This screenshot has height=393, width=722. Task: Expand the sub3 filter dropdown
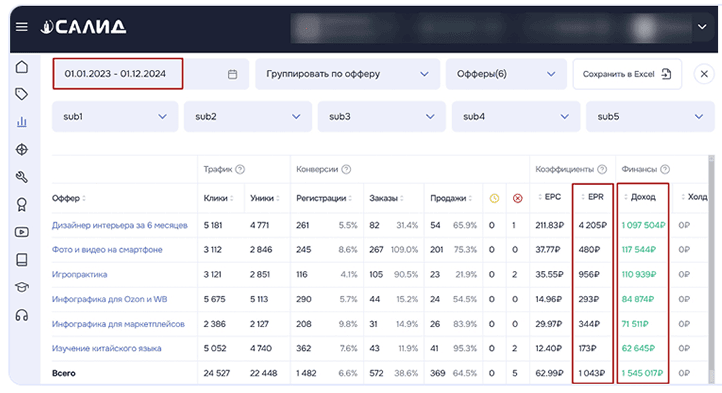point(381,117)
